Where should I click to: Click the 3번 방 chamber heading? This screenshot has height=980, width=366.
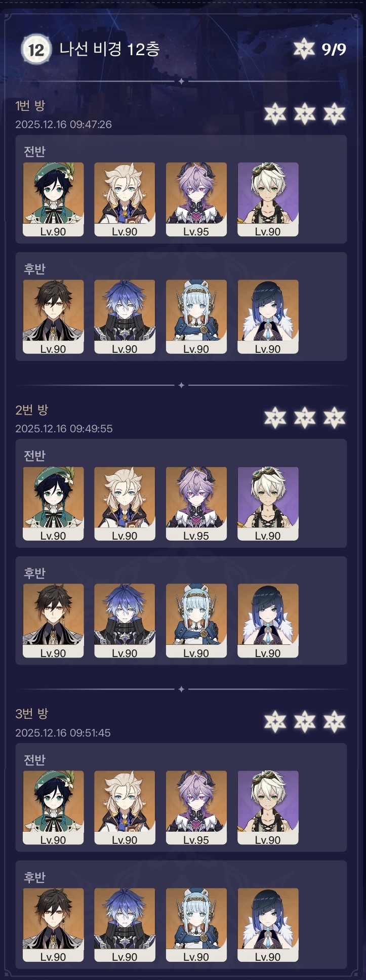pos(32,714)
